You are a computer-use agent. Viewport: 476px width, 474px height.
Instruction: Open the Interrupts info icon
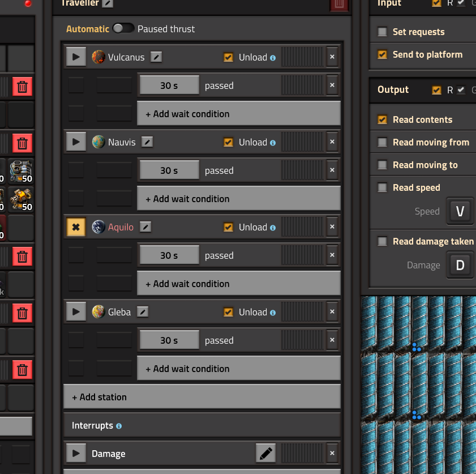click(119, 426)
